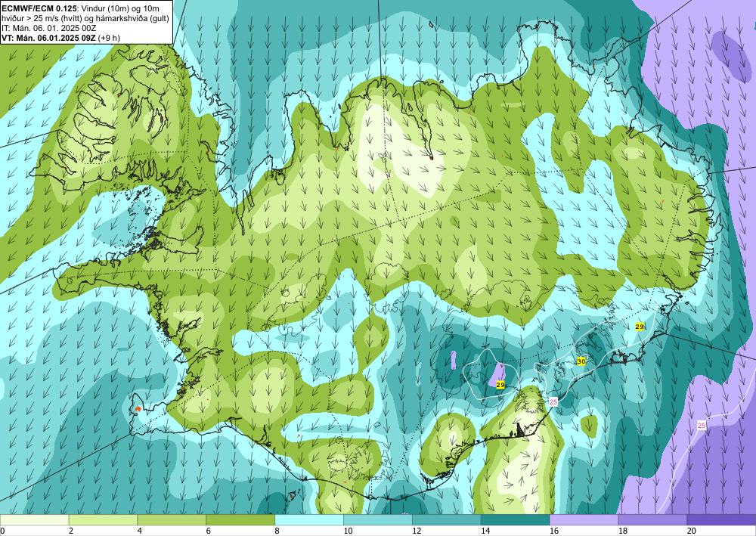Click the yellow '30' gust maximum label

coord(581,361)
